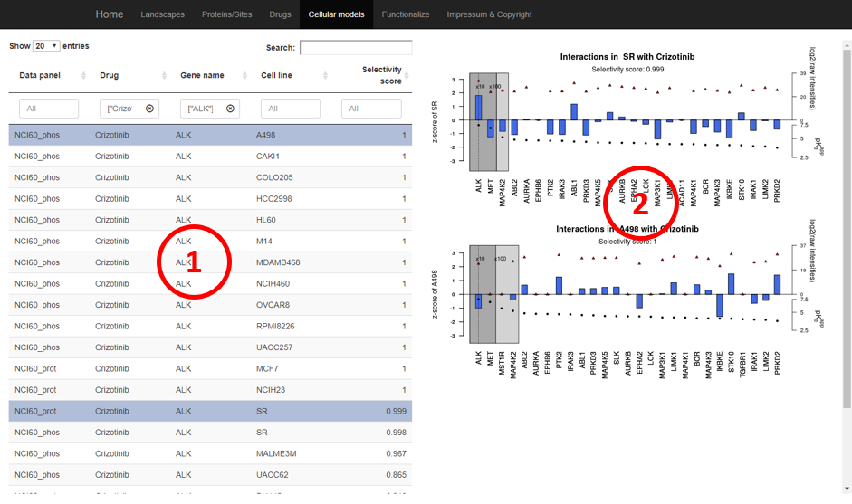Open the Functionalize tab

[406, 14]
